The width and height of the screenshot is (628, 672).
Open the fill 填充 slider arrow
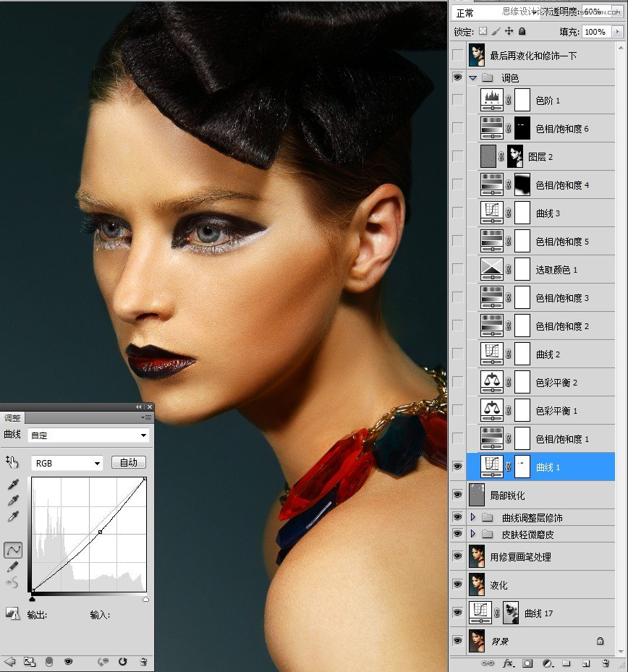click(617, 31)
